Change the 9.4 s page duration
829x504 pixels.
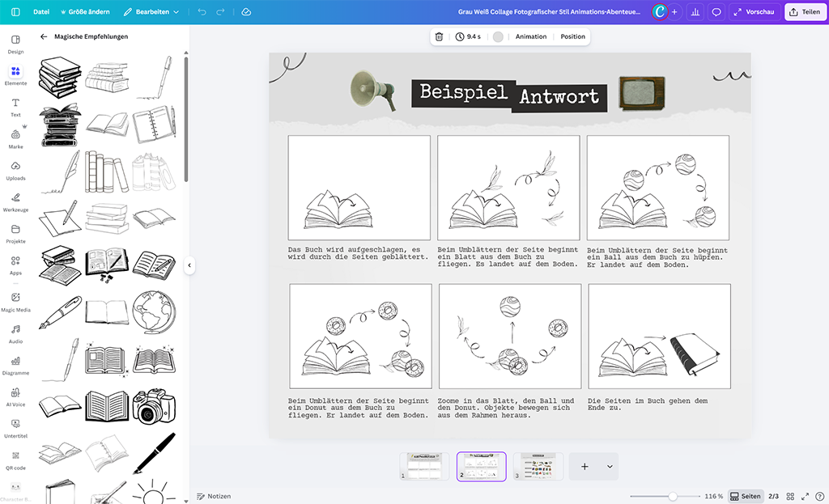point(469,36)
